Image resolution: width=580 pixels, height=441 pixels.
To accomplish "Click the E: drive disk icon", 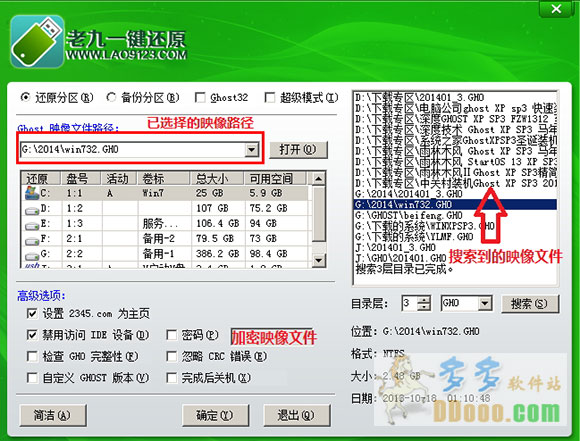I will point(32,225).
